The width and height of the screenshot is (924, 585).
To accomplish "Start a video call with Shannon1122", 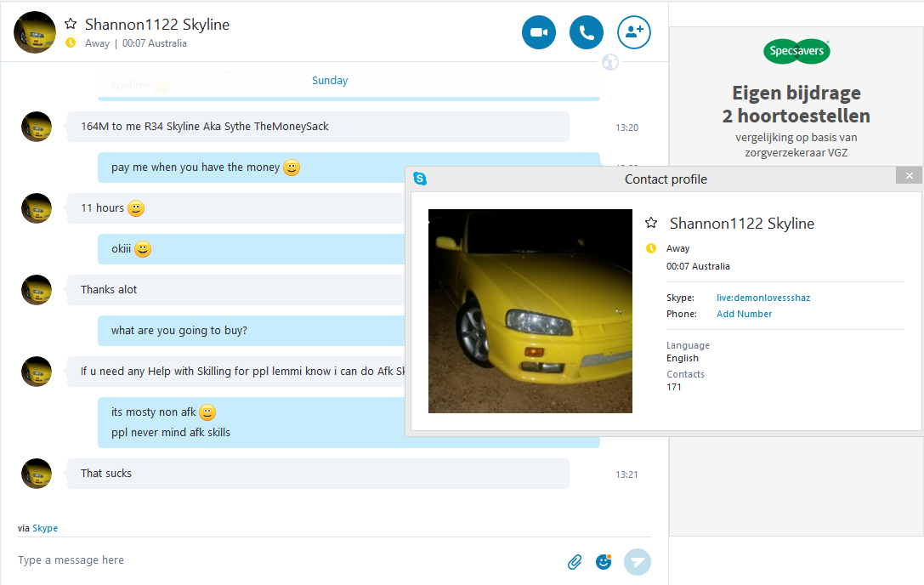I will pyautogui.click(x=539, y=31).
